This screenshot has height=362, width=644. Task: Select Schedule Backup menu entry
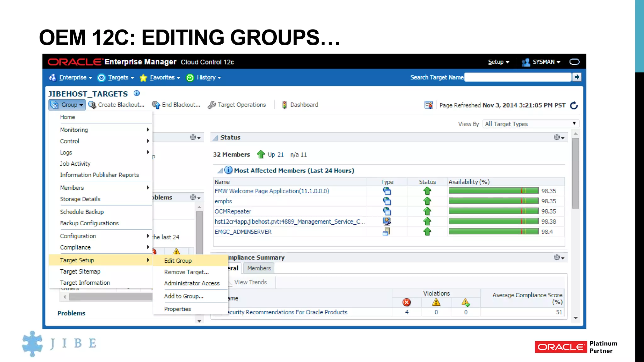click(101, 212)
